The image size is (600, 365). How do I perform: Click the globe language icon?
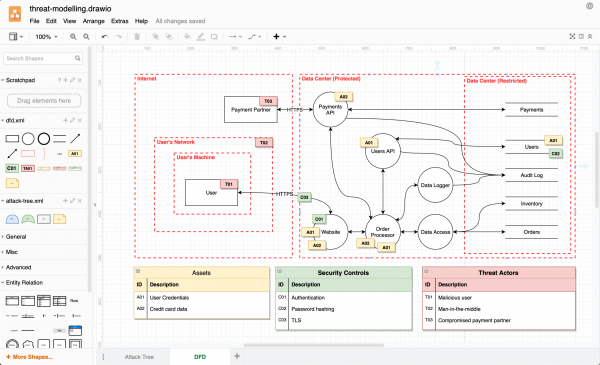(x=590, y=6)
